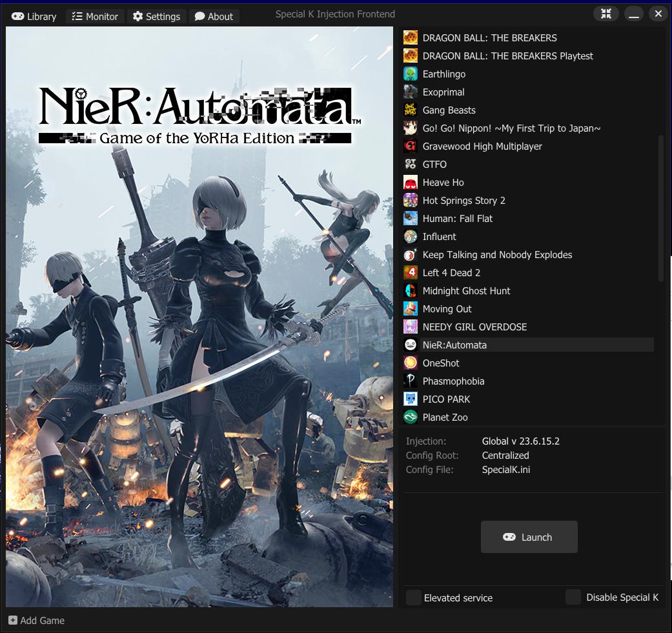672x633 pixels.
Task: Select Go! Go! Nippon! entry
Action: 511,128
